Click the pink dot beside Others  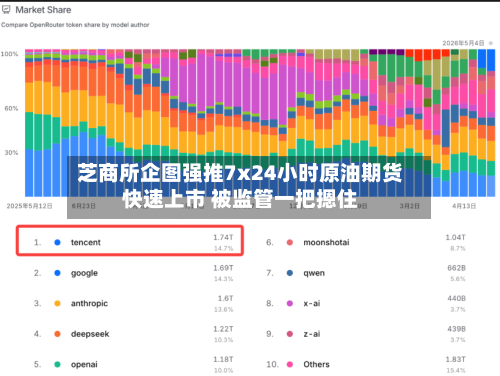click(x=290, y=364)
